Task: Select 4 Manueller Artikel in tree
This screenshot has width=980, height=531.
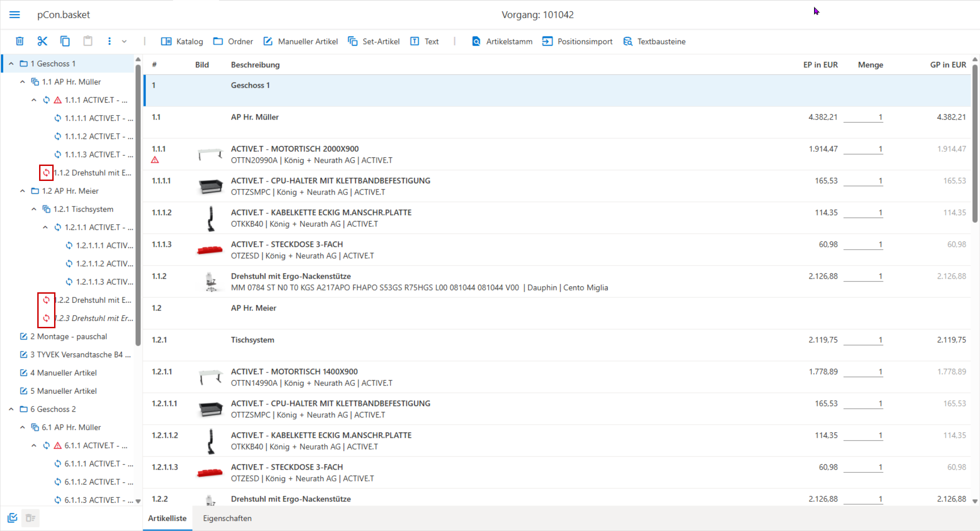Action: click(59, 373)
